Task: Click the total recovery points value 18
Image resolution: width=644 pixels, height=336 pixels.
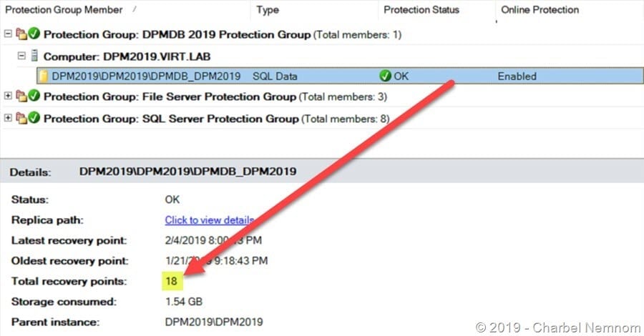Action: (171, 281)
